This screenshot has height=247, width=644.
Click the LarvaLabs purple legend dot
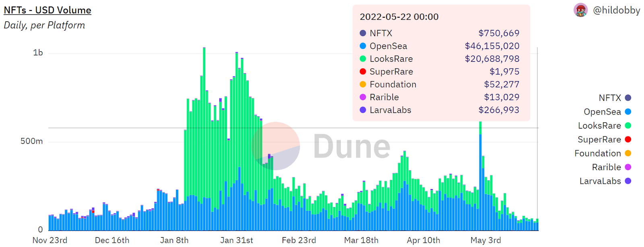pyautogui.click(x=628, y=181)
